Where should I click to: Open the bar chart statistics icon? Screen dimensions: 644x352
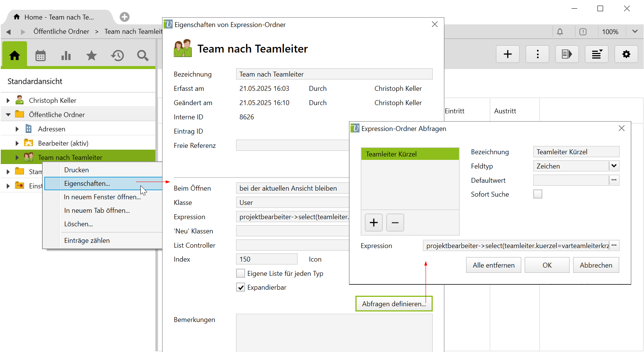click(66, 56)
